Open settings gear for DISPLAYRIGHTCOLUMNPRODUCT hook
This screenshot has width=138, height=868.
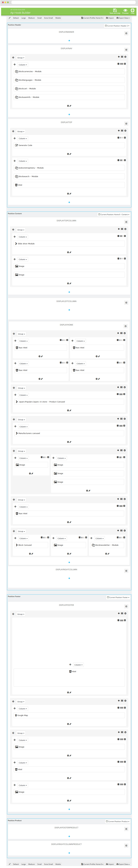click(126, 845)
